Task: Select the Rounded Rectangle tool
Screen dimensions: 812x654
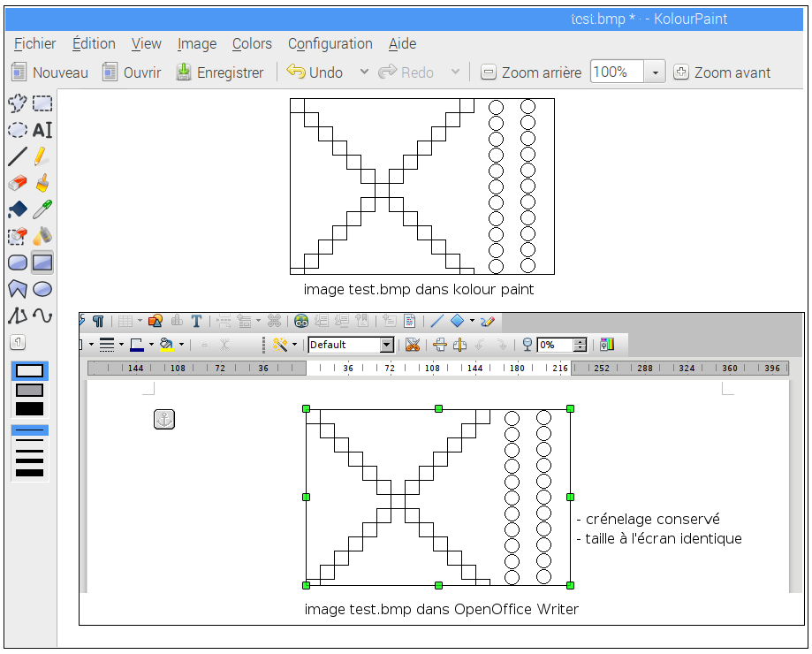Action: click(x=17, y=262)
